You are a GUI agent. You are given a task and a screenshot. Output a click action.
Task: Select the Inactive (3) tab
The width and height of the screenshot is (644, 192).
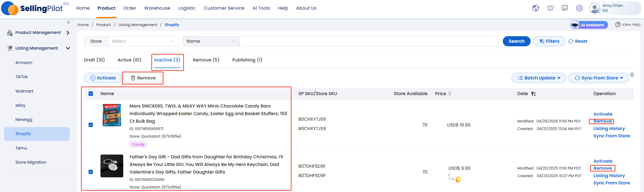click(x=167, y=60)
